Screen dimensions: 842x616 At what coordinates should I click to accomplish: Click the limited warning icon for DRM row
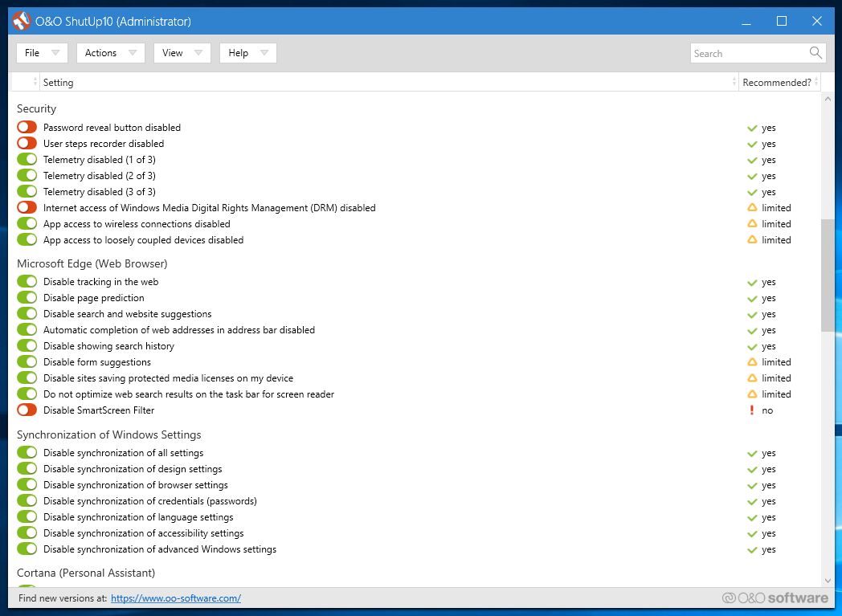coord(752,208)
